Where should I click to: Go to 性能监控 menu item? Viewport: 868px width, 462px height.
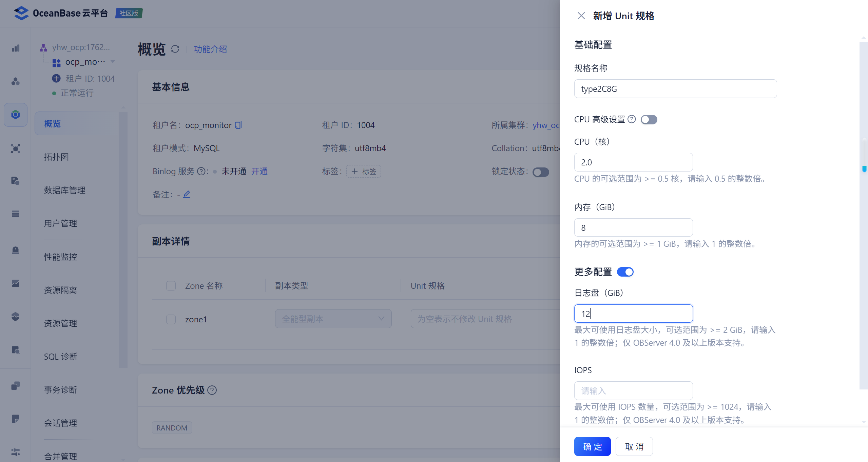[60, 257]
